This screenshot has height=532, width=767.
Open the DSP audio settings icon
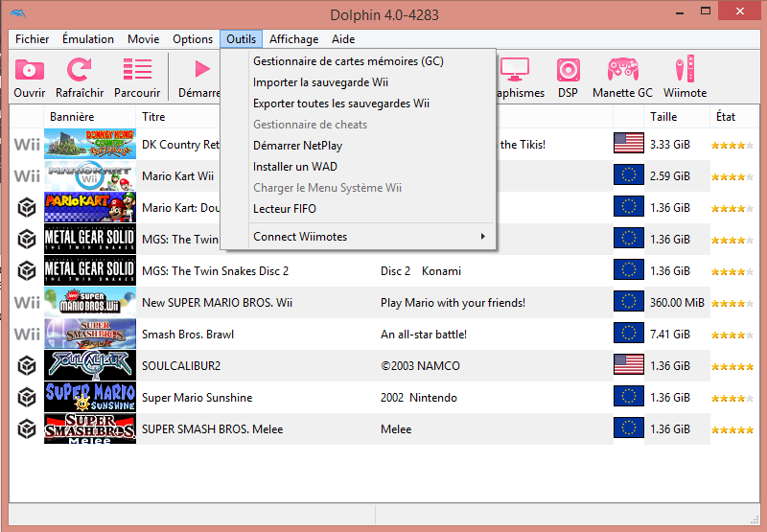tap(568, 70)
